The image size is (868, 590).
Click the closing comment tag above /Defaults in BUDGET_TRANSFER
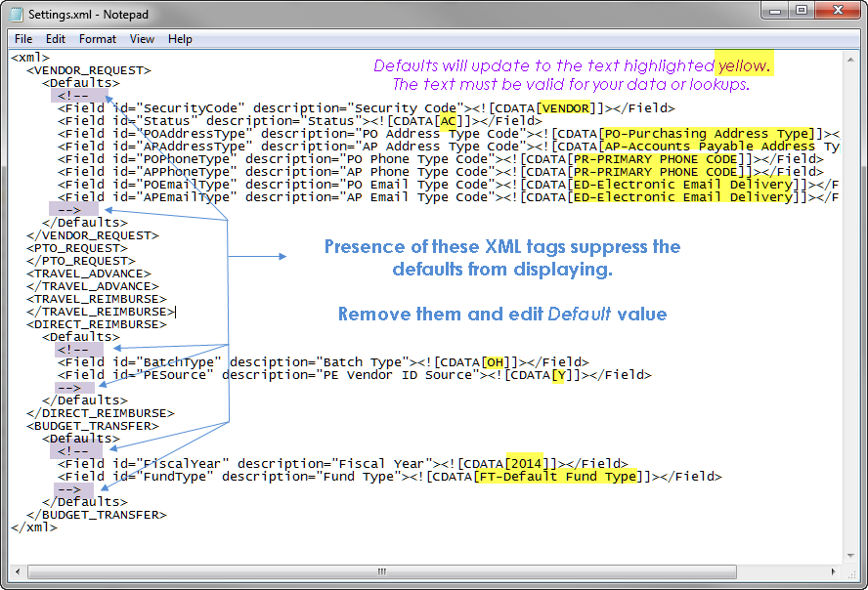[x=69, y=488]
